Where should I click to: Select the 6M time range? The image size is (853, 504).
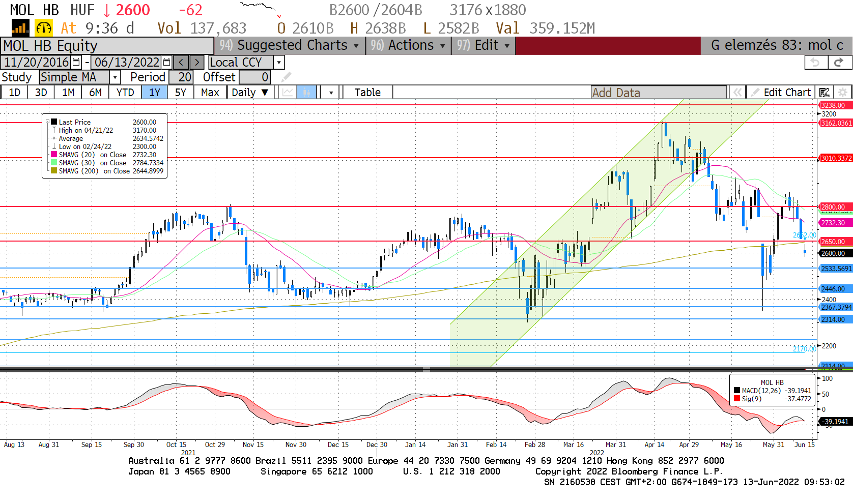click(95, 92)
